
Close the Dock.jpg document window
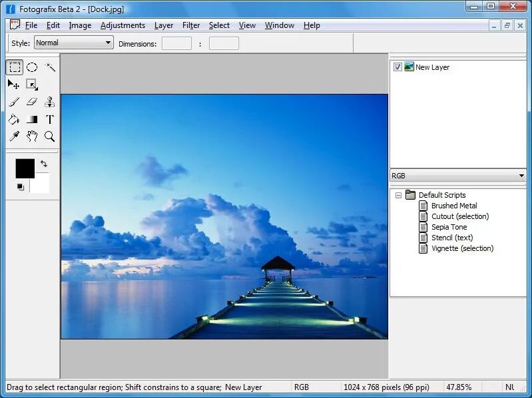point(520,25)
